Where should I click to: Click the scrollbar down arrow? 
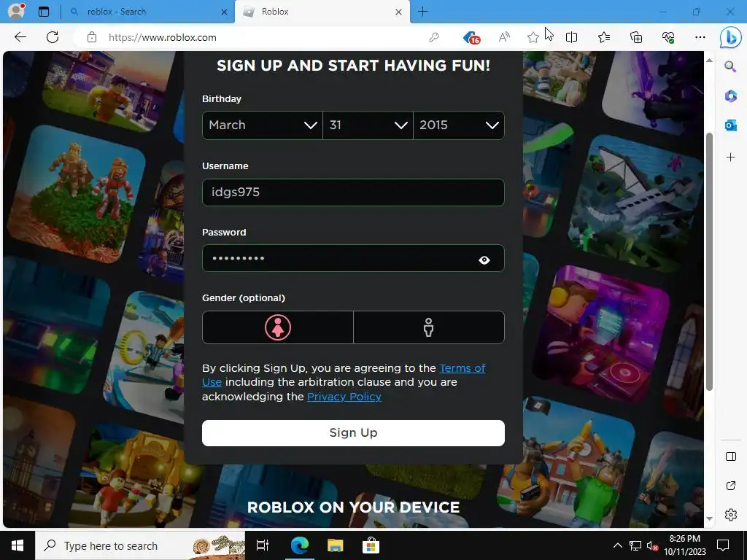(x=709, y=518)
